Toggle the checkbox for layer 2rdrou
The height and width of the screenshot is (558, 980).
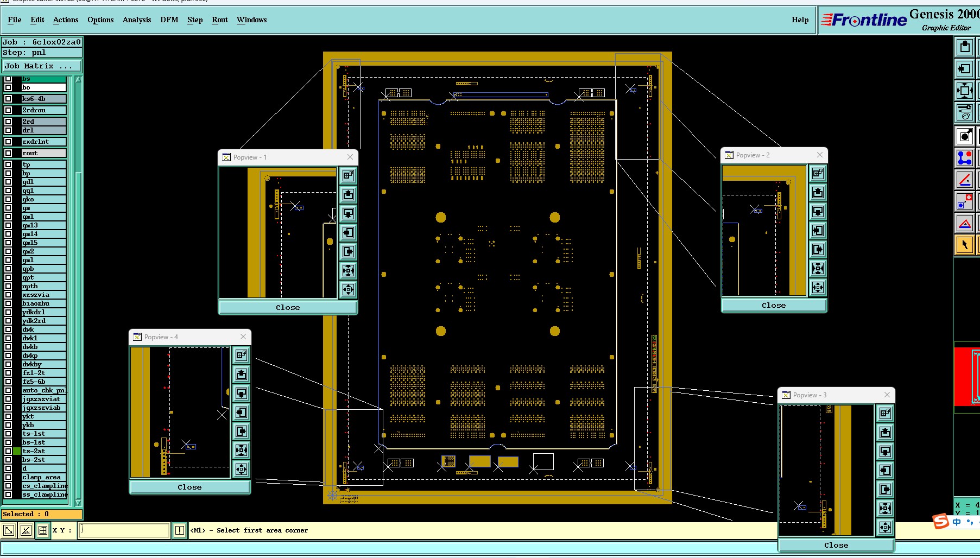[8, 110]
